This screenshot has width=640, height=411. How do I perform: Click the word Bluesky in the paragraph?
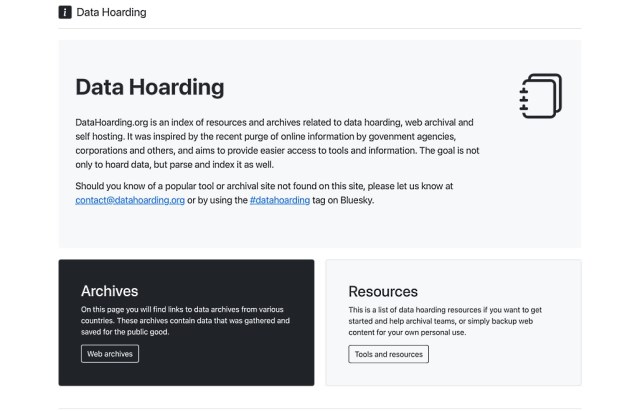[x=356, y=200]
